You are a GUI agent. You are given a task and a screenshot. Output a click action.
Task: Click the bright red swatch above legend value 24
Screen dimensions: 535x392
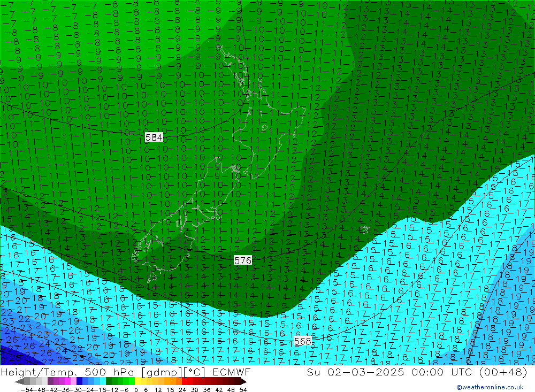(185, 381)
